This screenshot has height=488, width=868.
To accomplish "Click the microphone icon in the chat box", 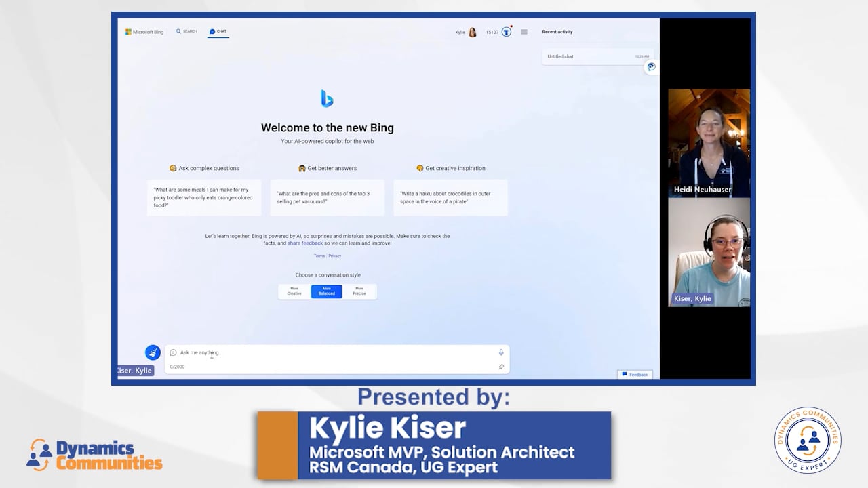I will coord(500,352).
